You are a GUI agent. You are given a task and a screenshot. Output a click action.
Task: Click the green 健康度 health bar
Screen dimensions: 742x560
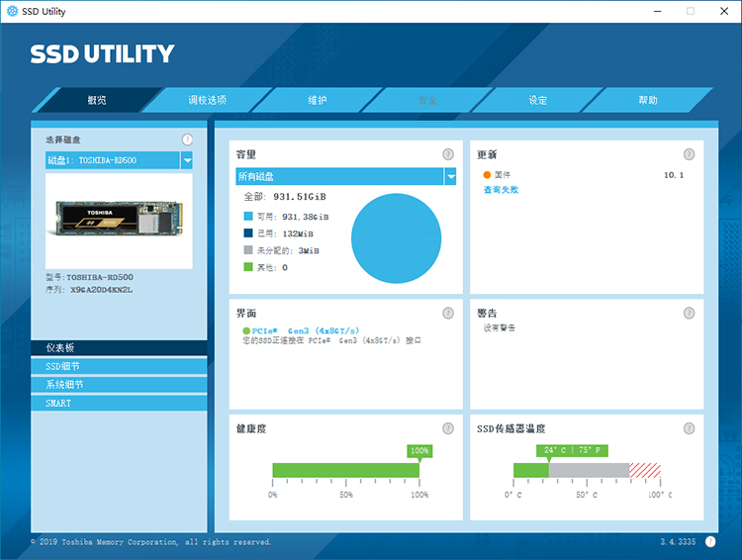345,470
